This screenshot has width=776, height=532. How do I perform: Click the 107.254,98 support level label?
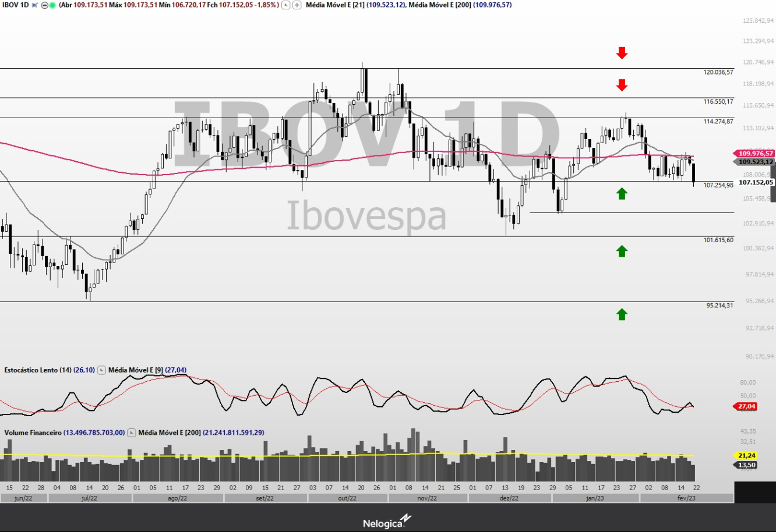tap(718, 185)
